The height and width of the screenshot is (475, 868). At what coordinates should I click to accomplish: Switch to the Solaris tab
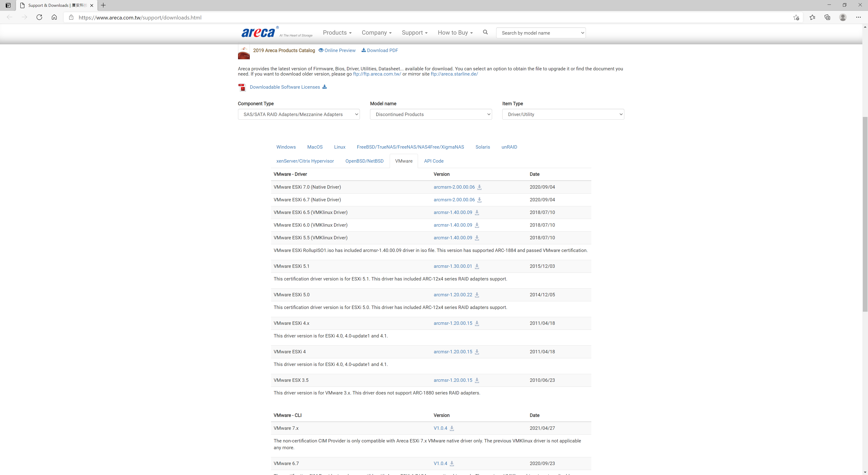[483, 147]
